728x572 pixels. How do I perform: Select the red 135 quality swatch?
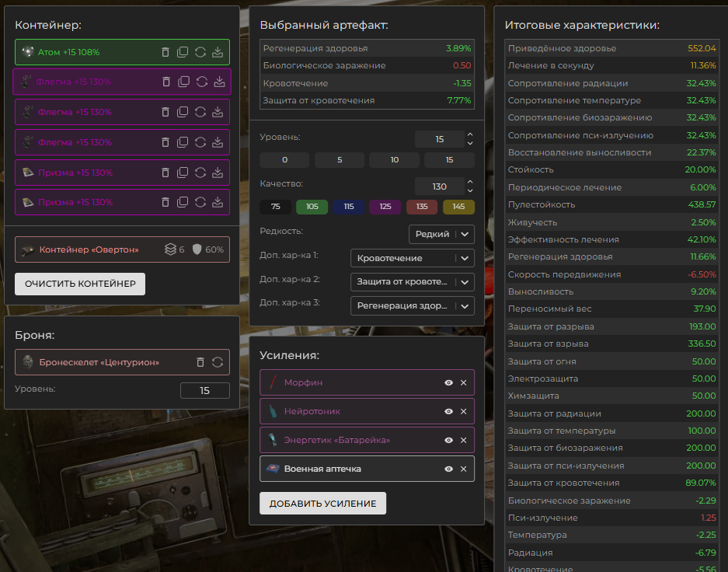point(422,207)
